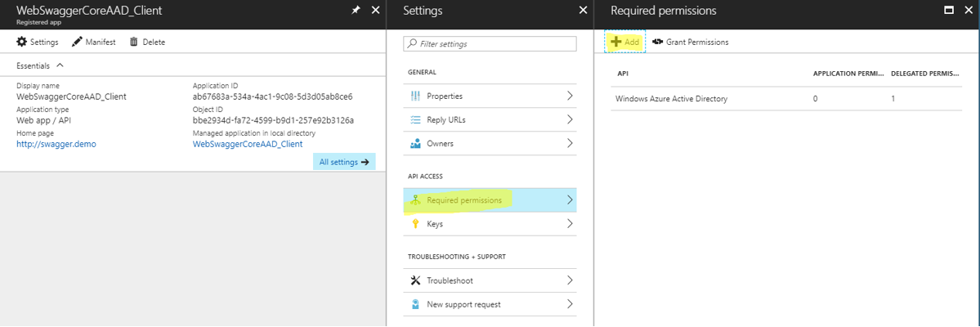Expand chevron on Required permissions row
The image size is (980, 327).
tap(570, 200)
